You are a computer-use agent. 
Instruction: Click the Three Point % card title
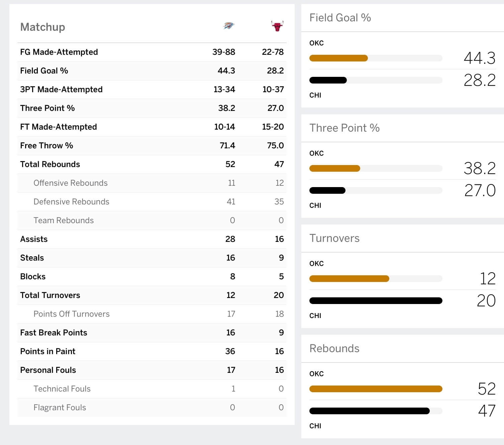[x=344, y=128]
